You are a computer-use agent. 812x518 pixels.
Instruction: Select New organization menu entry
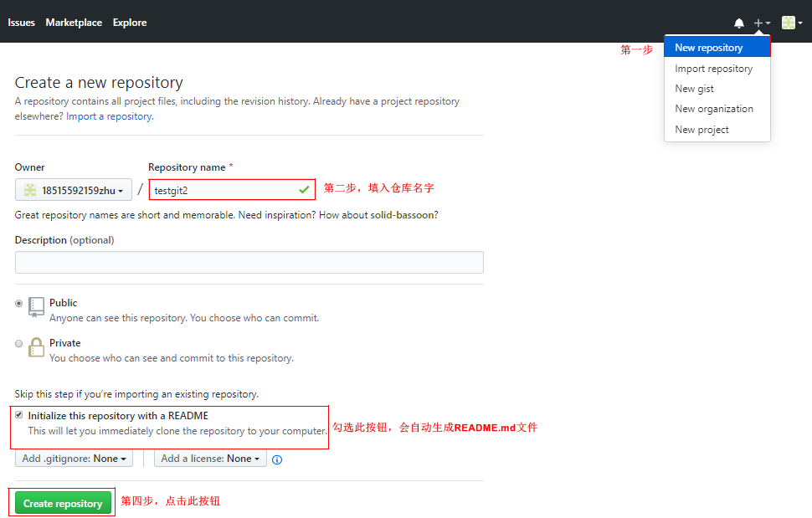coord(717,109)
